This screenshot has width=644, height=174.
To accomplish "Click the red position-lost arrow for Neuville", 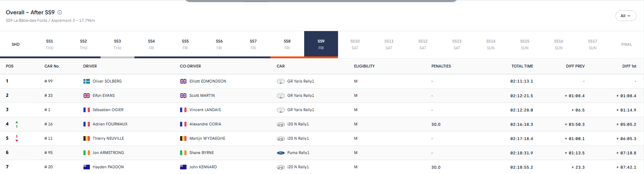I will (17, 140).
